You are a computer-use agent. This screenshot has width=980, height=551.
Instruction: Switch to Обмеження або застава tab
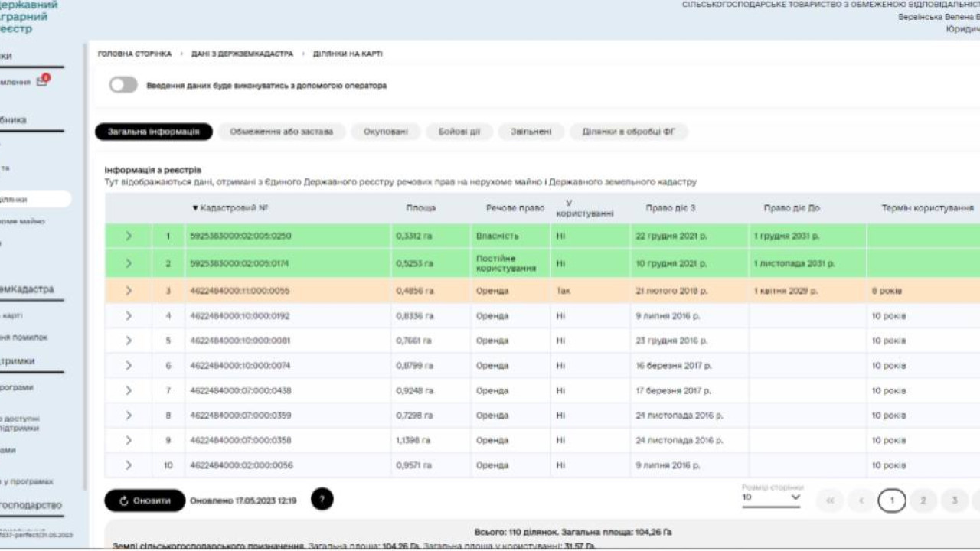pos(281,132)
